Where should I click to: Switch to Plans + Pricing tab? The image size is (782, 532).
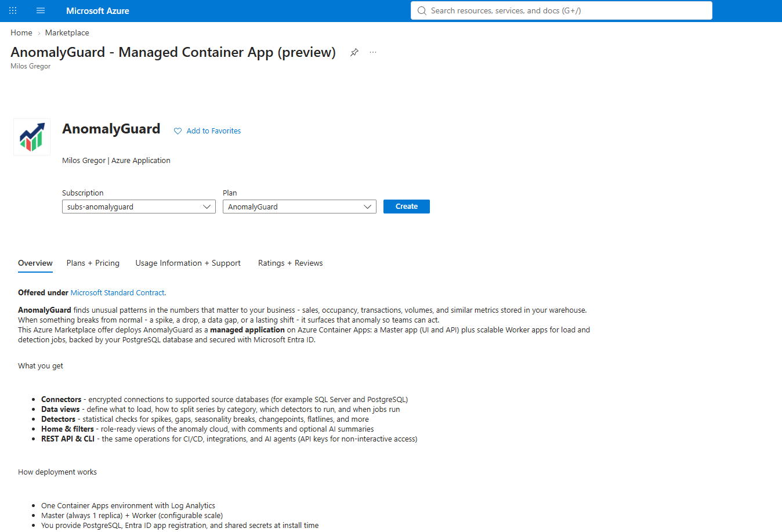point(93,263)
